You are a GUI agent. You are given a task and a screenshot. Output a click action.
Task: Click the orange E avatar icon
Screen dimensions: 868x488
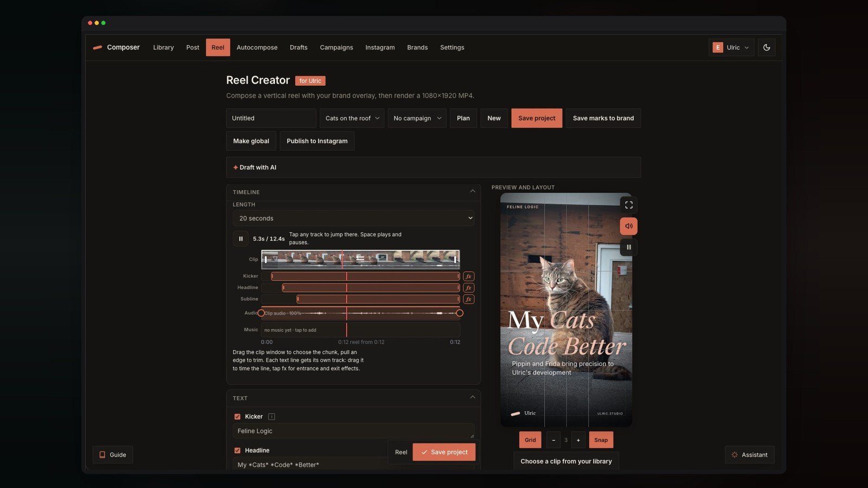click(x=718, y=48)
